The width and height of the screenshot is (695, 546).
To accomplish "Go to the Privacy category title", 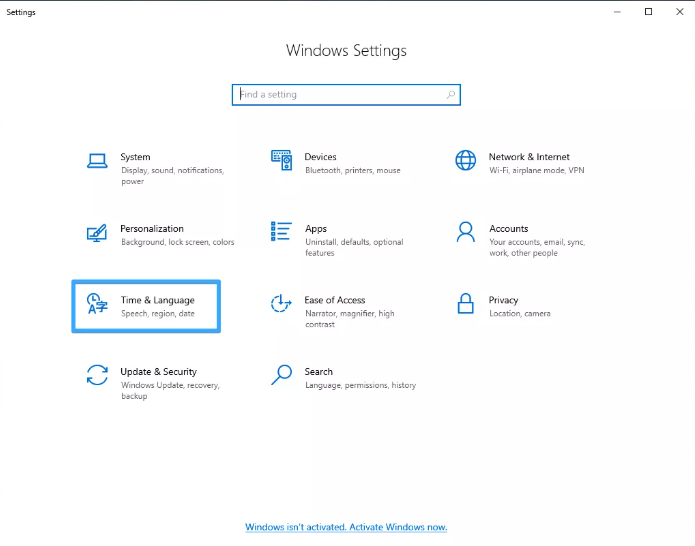I will click(x=504, y=300).
